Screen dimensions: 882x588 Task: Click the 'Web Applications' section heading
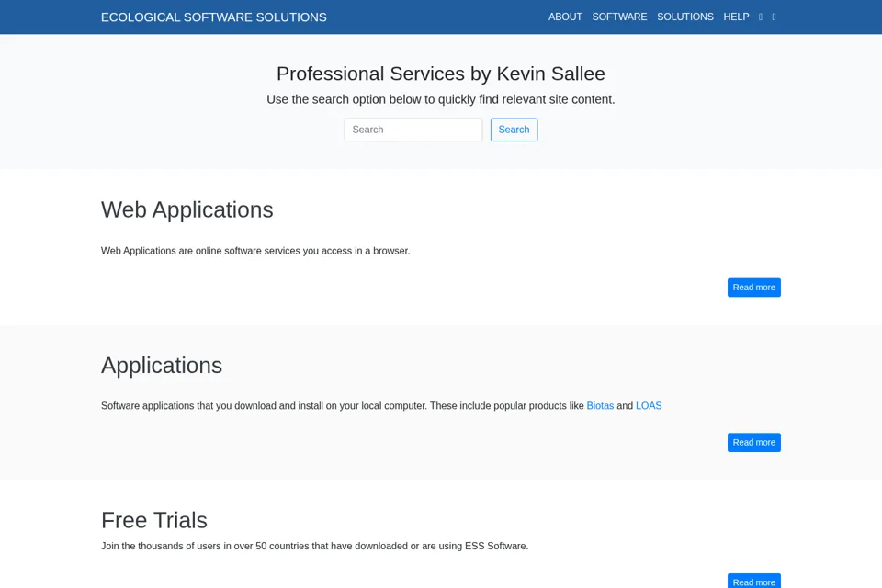187,209
